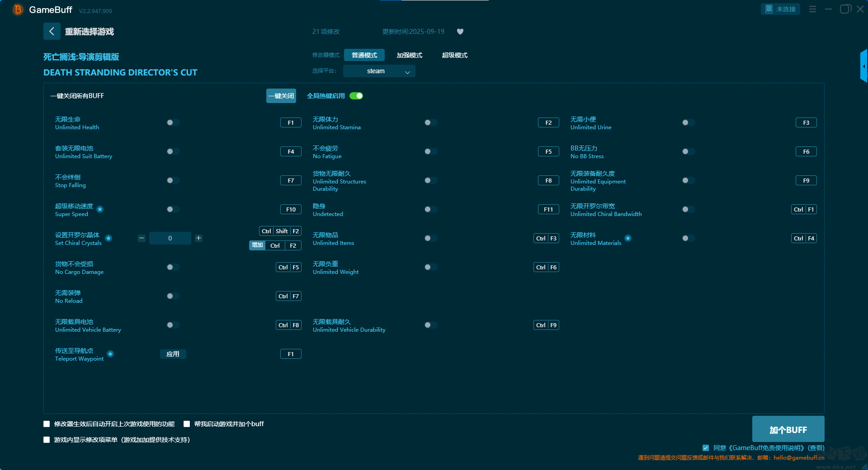
Task: Click the Ctrl F9 hotkey for Vehicle Durability
Action: tap(546, 325)
